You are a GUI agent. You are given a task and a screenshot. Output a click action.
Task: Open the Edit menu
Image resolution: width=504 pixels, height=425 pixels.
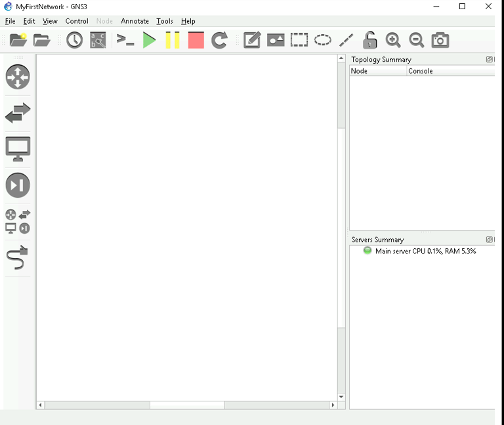click(29, 21)
